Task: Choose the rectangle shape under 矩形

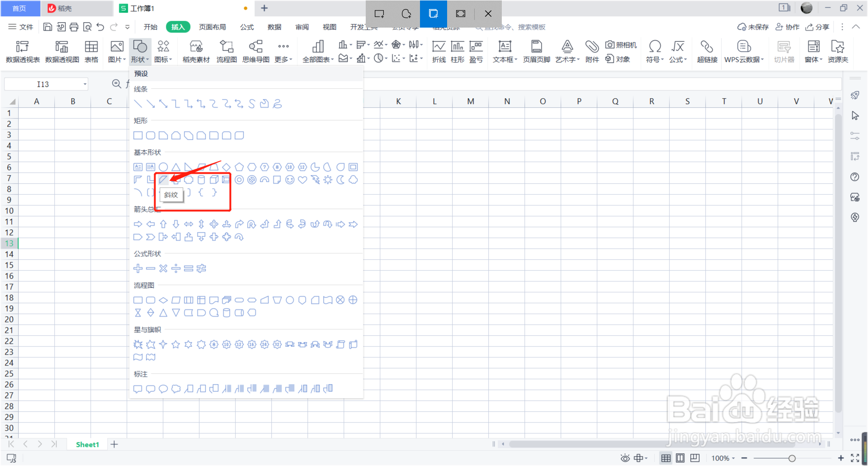Action: tap(138, 135)
